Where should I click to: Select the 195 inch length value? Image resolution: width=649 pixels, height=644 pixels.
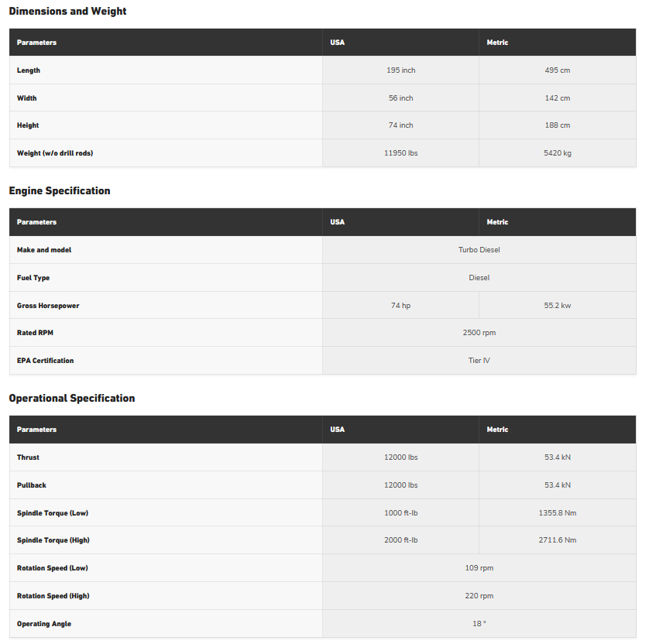(x=401, y=70)
